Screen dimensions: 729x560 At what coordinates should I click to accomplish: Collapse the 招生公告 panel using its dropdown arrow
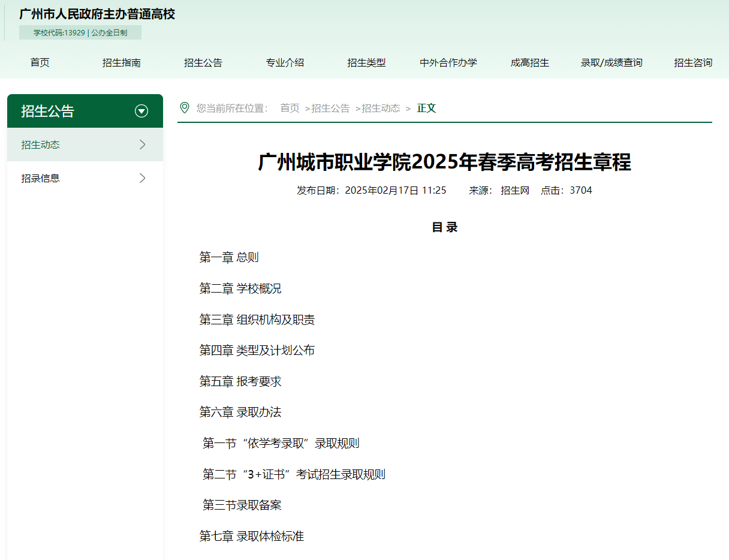point(142,110)
